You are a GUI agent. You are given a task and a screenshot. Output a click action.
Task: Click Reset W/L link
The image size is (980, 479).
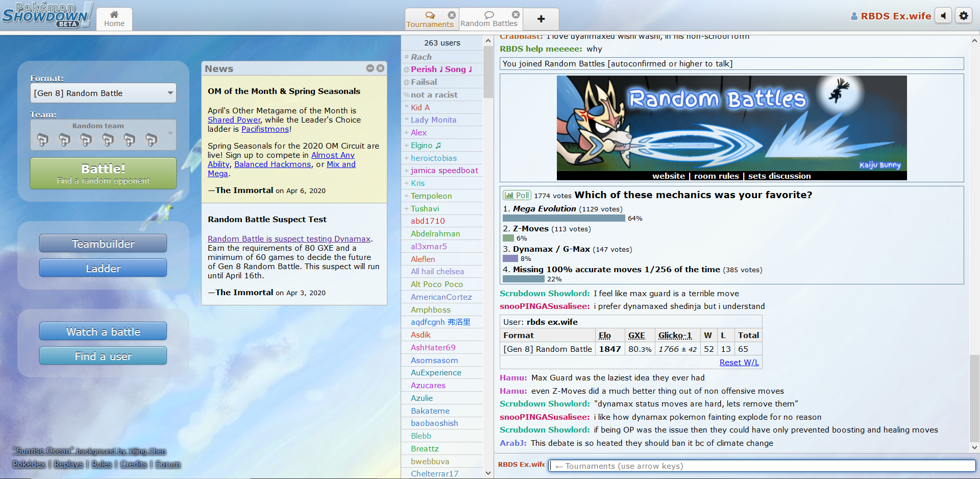739,363
